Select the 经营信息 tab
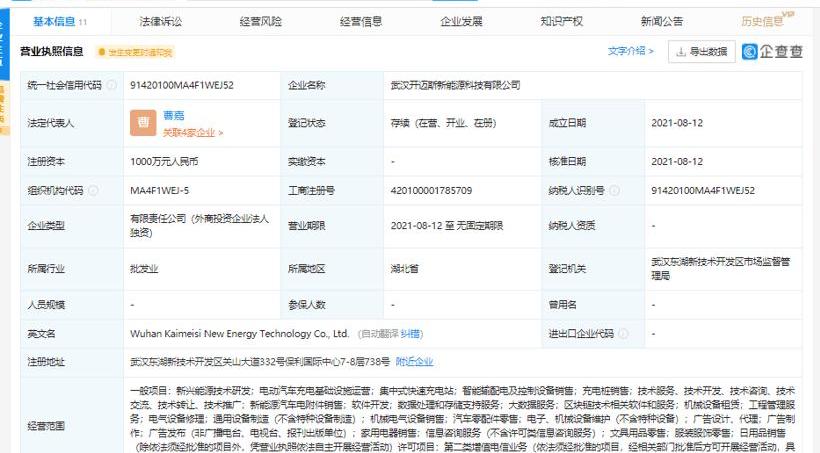Screen dimensions: 820x453 [x=361, y=21]
